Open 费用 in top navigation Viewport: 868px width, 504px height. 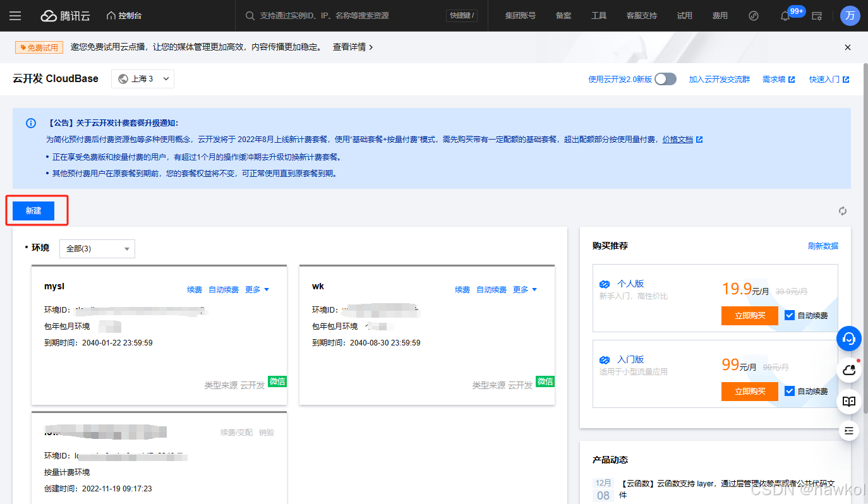click(x=720, y=16)
